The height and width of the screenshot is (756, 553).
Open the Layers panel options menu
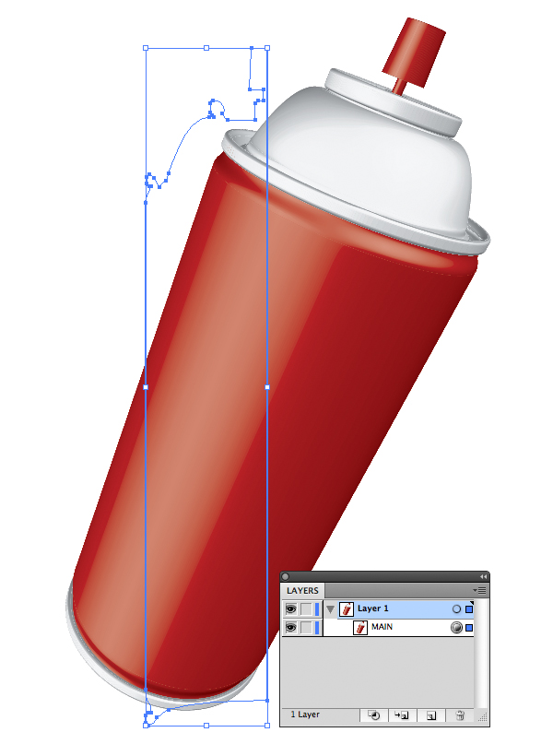click(479, 590)
